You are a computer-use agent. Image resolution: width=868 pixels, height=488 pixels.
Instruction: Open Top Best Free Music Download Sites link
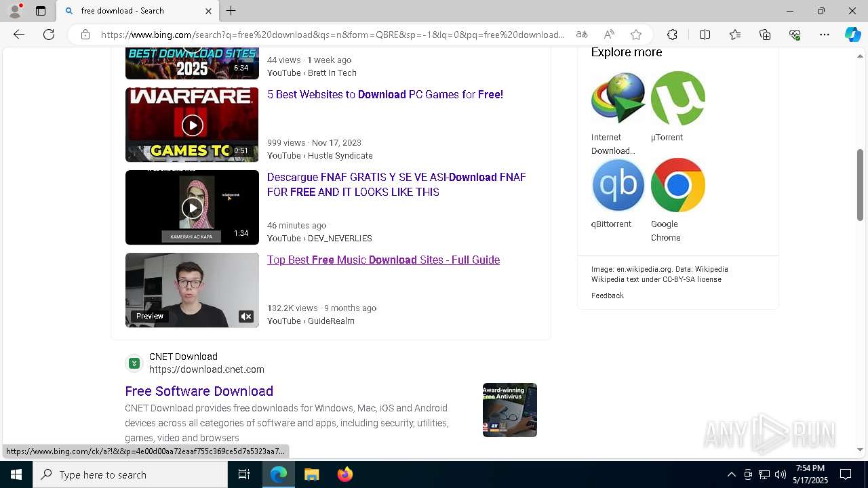pos(383,260)
